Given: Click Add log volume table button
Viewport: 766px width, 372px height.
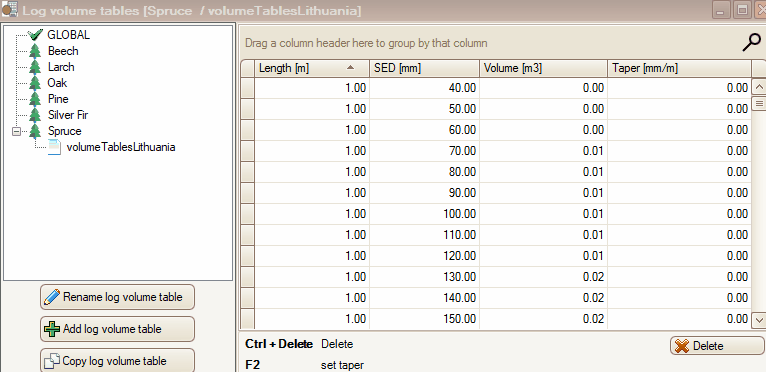Looking at the screenshot, I should point(117,329).
